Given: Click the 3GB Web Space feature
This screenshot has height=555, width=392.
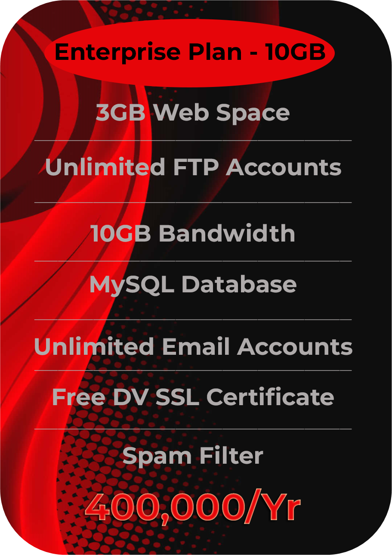Looking at the screenshot, I should click(193, 113).
